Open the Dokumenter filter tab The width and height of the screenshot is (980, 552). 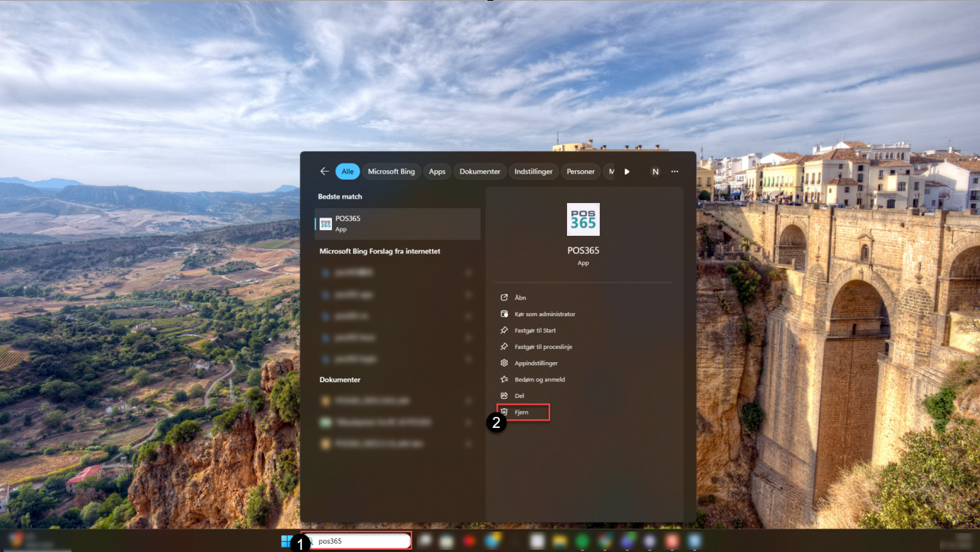pos(480,172)
